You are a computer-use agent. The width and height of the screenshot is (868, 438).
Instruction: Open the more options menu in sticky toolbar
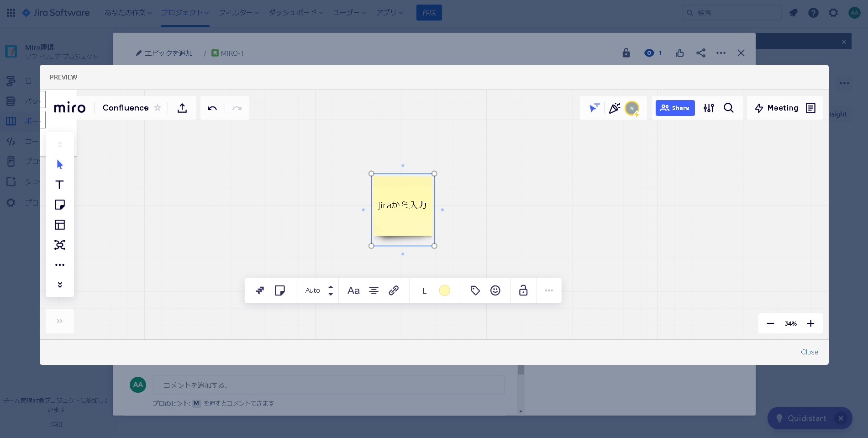point(549,290)
